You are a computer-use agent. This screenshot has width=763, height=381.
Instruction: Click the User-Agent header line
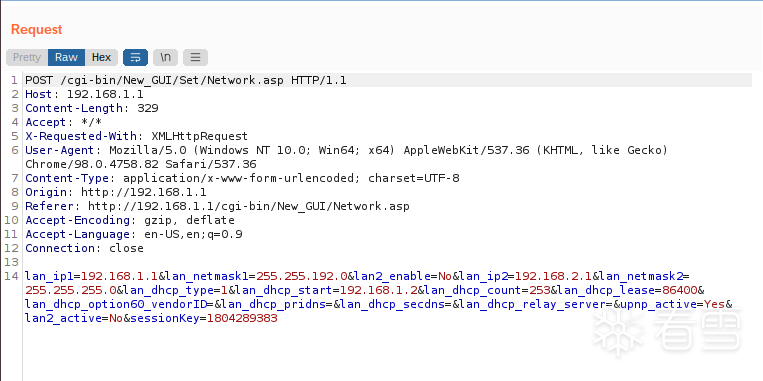point(346,157)
